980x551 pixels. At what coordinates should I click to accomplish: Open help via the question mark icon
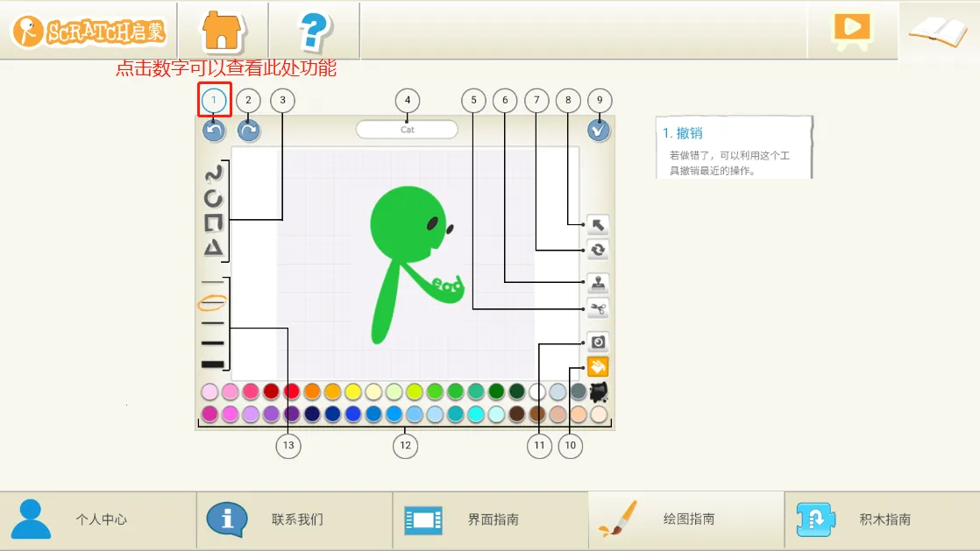313,32
